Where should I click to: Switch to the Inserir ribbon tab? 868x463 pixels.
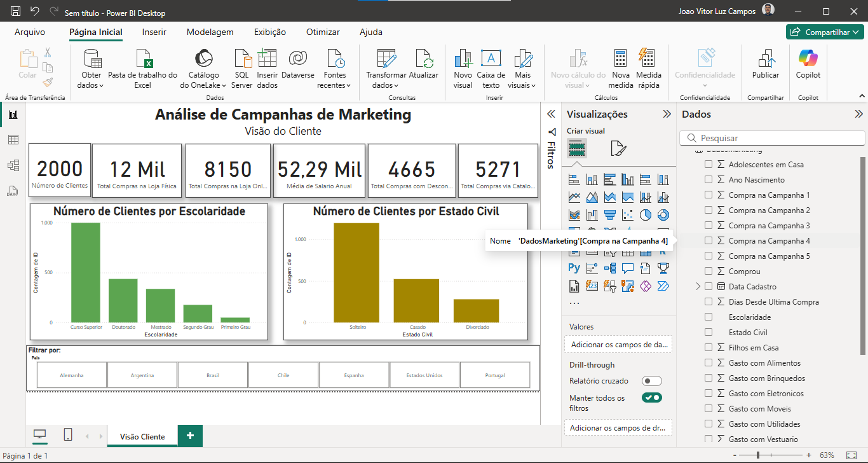[154, 32]
